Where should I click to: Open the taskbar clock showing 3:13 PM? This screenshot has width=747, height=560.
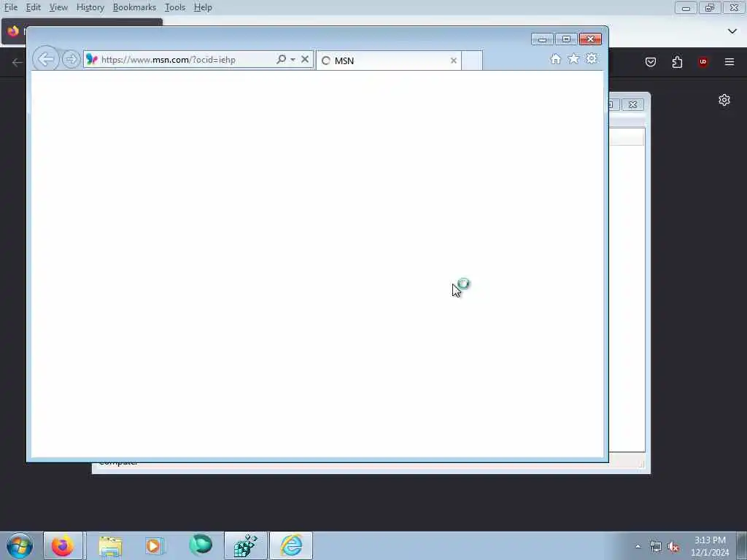[710, 546]
